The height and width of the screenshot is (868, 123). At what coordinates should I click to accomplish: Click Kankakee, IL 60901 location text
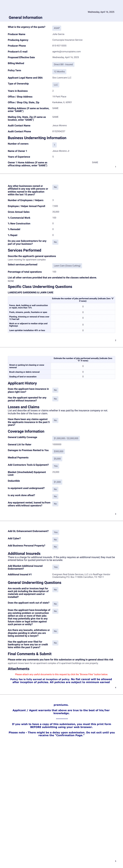(x=62, y=102)
